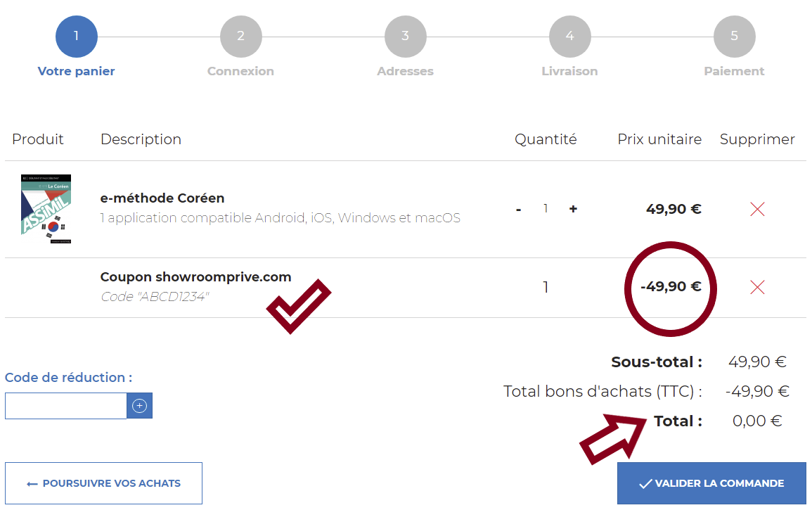Select step 1 Votre panier circle

coord(77,37)
